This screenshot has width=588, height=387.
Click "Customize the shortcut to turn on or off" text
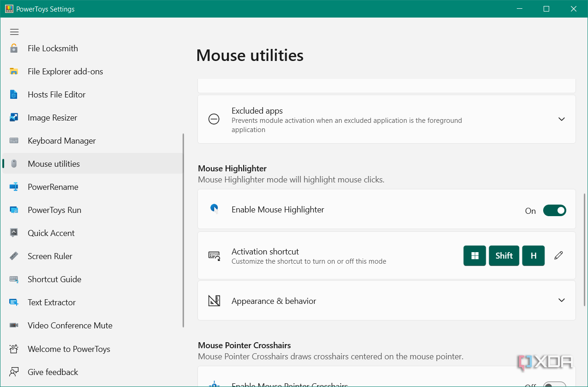coord(309,261)
